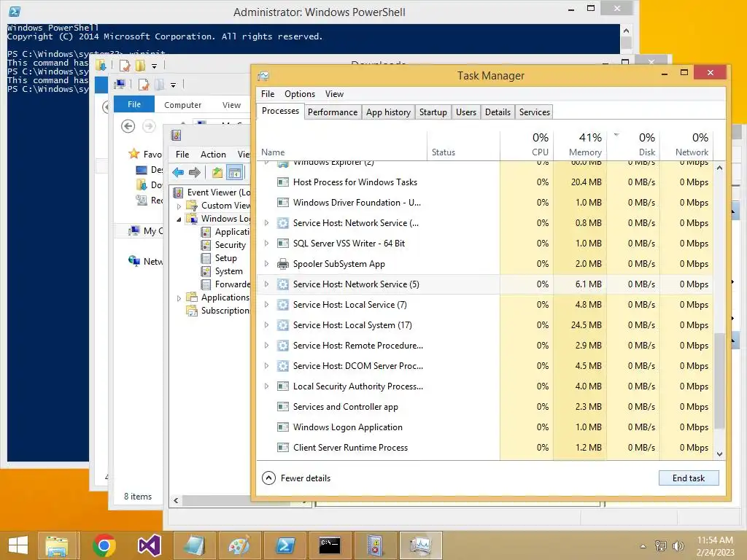The image size is (747, 560).
Task: Sort processes by Name column
Action: click(342, 145)
